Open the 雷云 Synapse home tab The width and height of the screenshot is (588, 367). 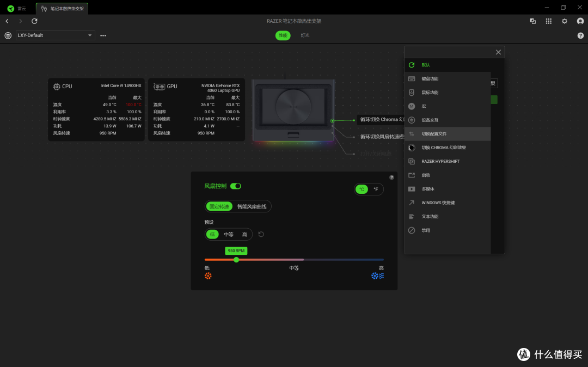point(17,8)
